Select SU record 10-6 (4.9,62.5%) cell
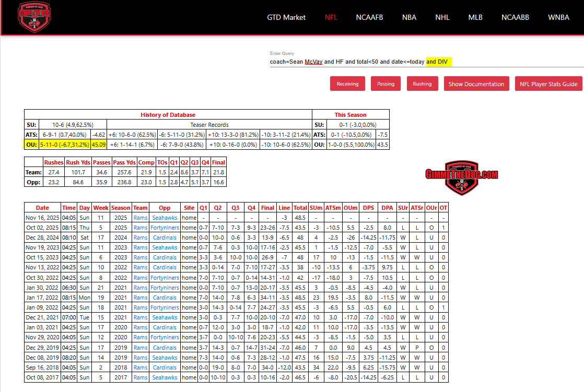 (73, 125)
